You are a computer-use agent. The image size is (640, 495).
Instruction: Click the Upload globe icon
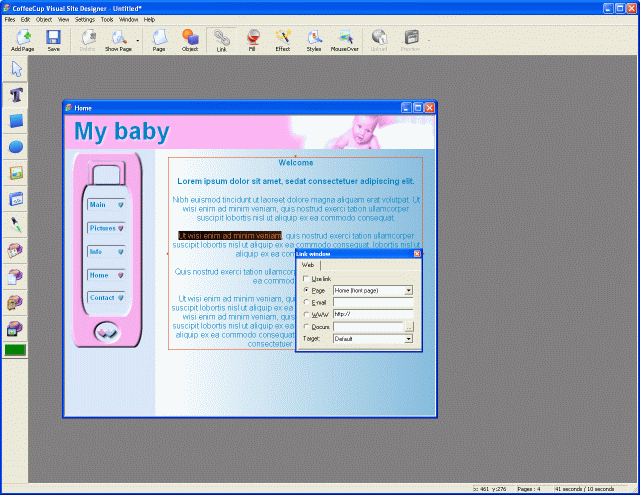tap(378, 40)
